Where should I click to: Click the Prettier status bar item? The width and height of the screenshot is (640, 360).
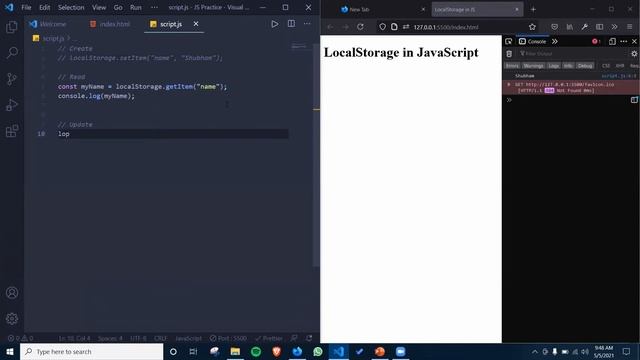click(x=269, y=338)
